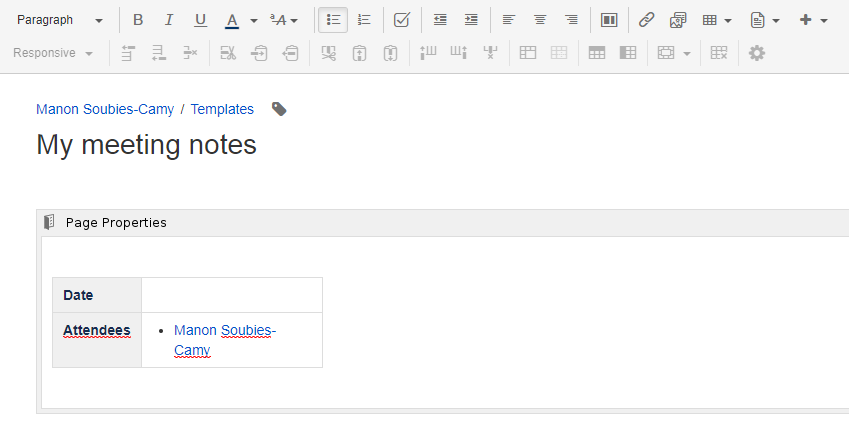Align text left
Screen dimensions: 849x429
[x=508, y=20]
